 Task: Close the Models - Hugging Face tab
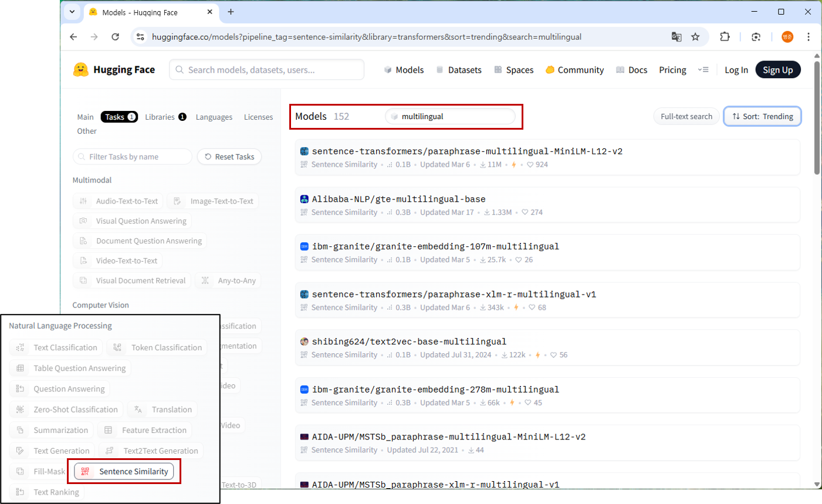(210, 12)
